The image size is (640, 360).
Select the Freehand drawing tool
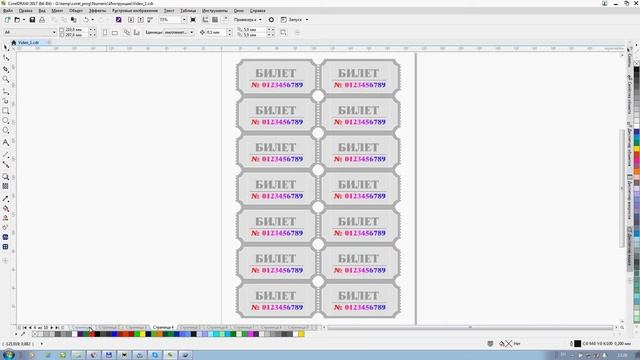[x=6, y=91]
